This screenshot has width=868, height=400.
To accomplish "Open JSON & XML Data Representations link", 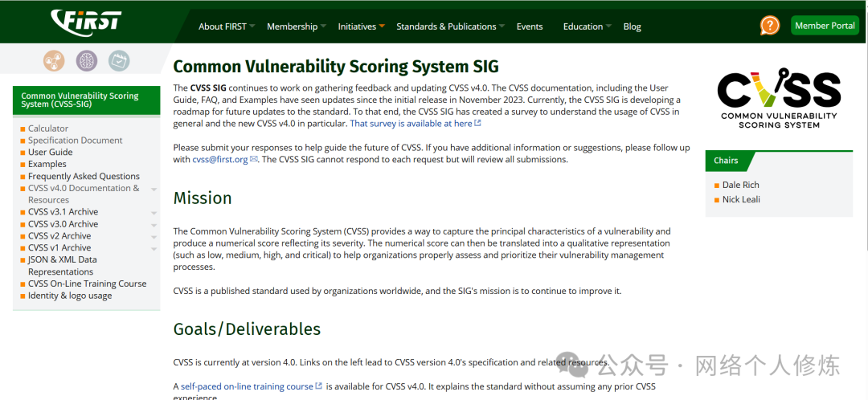I will [x=63, y=266].
